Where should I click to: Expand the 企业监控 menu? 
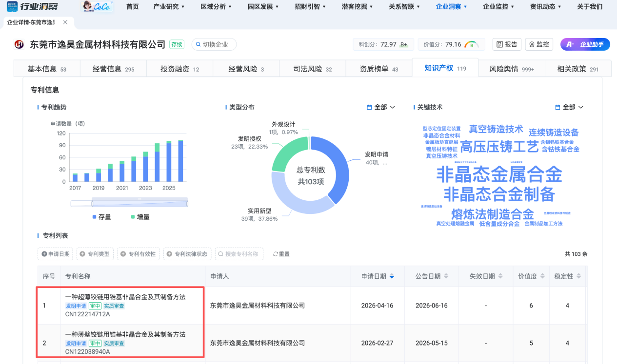point(498,7)
